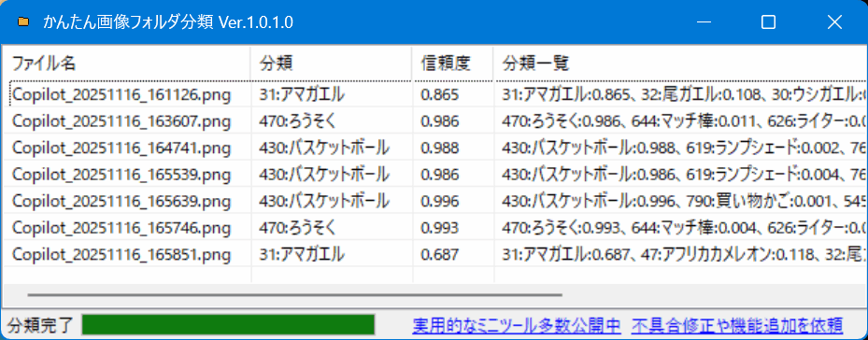
Task: Minimize the かんたん画像フォルダ分類 window
Action: [x=704, y=22]
